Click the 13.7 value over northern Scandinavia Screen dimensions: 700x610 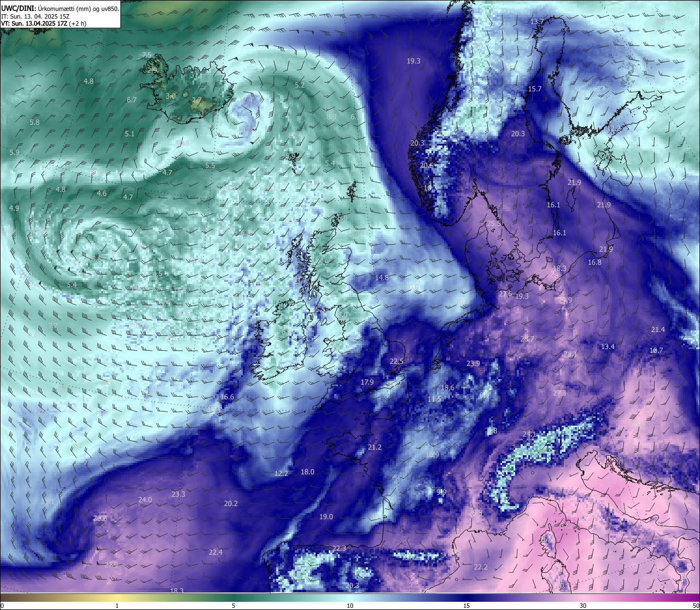pyautogui.click(x=537, y=22)
